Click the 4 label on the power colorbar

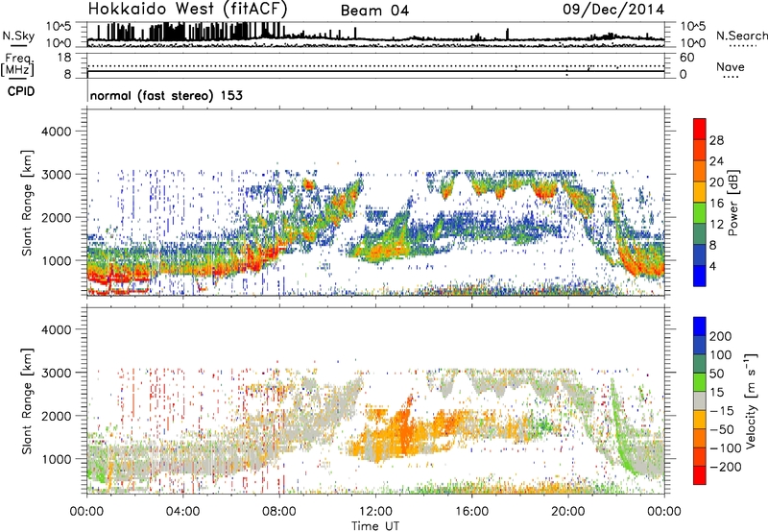(x=712, y=267)
